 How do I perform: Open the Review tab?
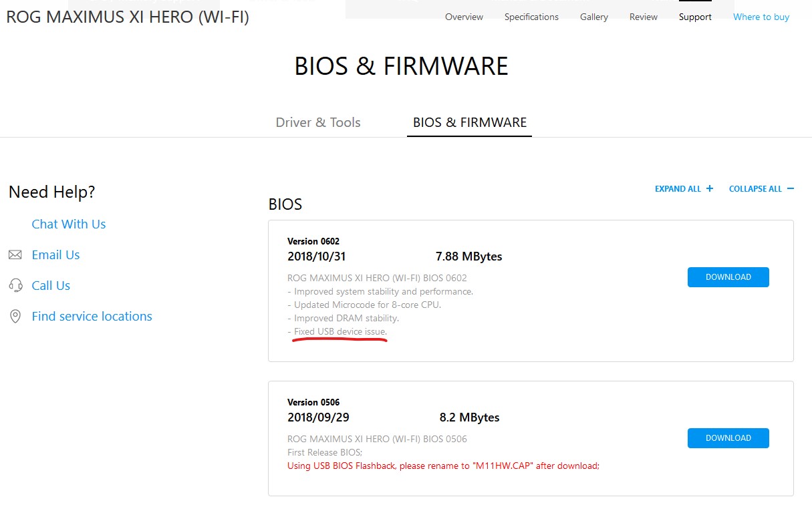click(x=644, y=17)
